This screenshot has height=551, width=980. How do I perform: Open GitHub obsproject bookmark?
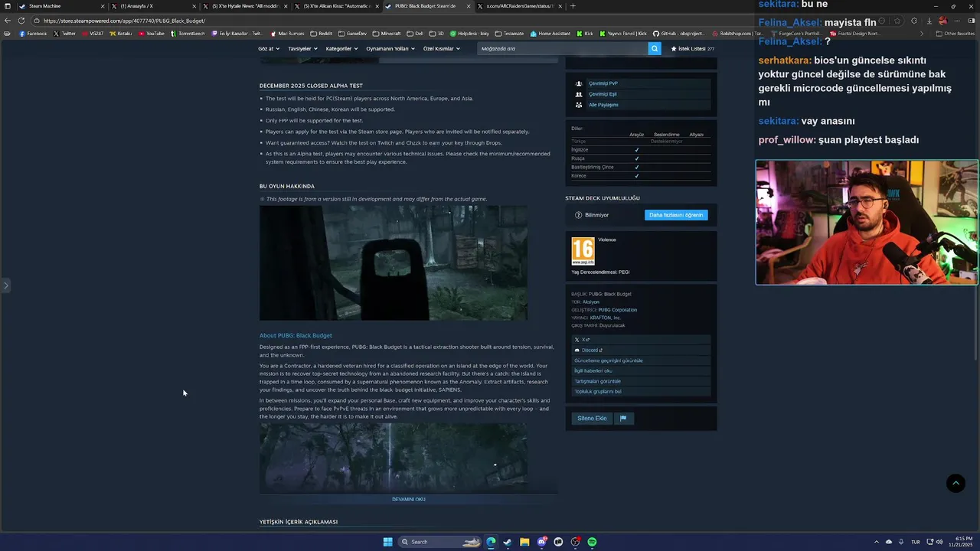(x=679, y=34)
